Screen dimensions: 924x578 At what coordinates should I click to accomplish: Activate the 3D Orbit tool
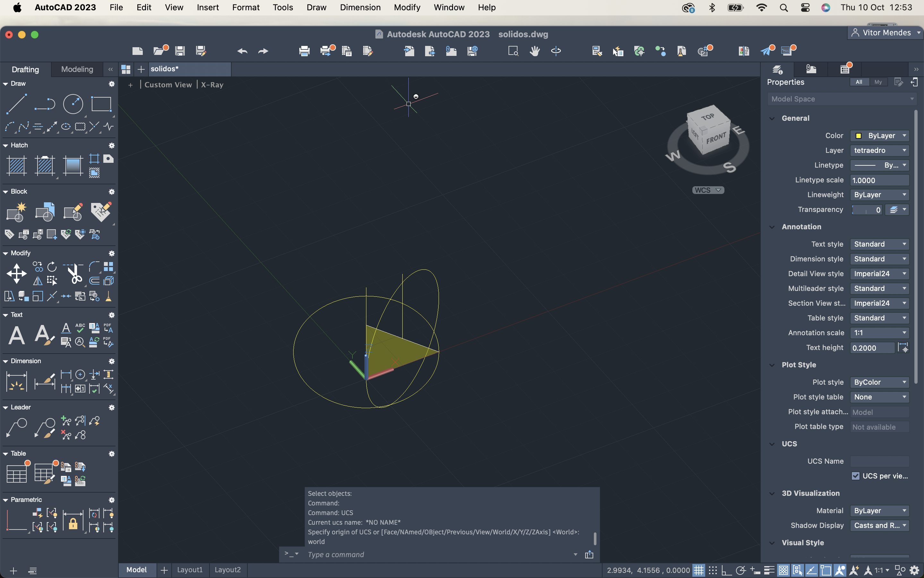[x=556, y=51]
